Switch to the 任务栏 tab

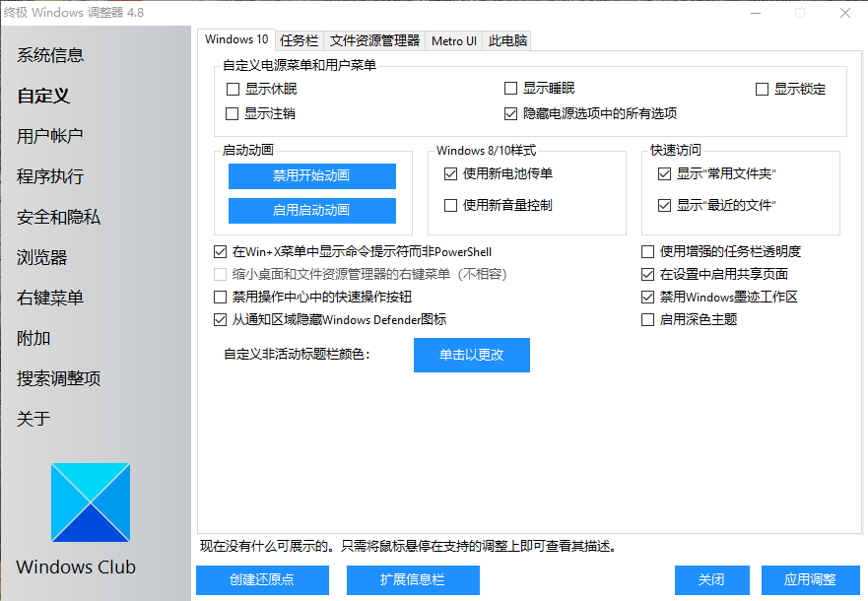click(299, 40)
